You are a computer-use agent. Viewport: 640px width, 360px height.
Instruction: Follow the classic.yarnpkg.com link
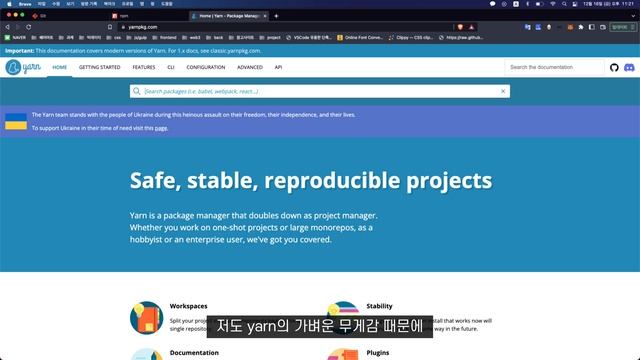(x=236, y=51)
